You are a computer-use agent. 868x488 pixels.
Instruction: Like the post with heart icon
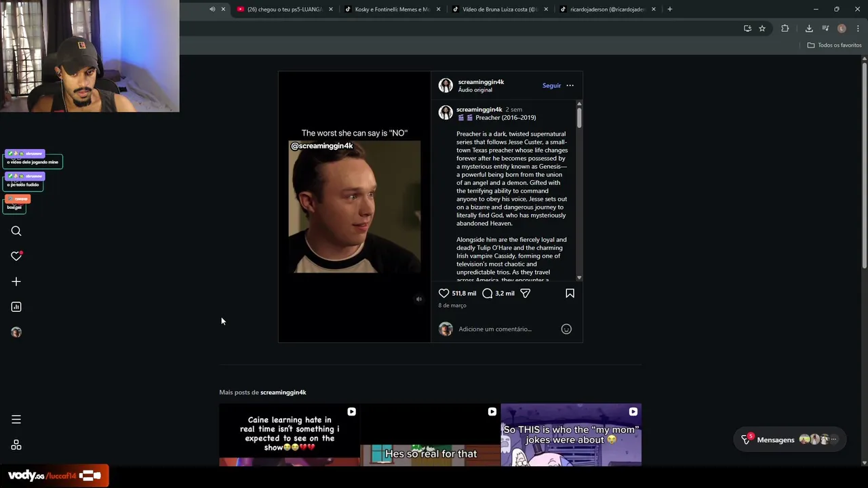point(443,293)
